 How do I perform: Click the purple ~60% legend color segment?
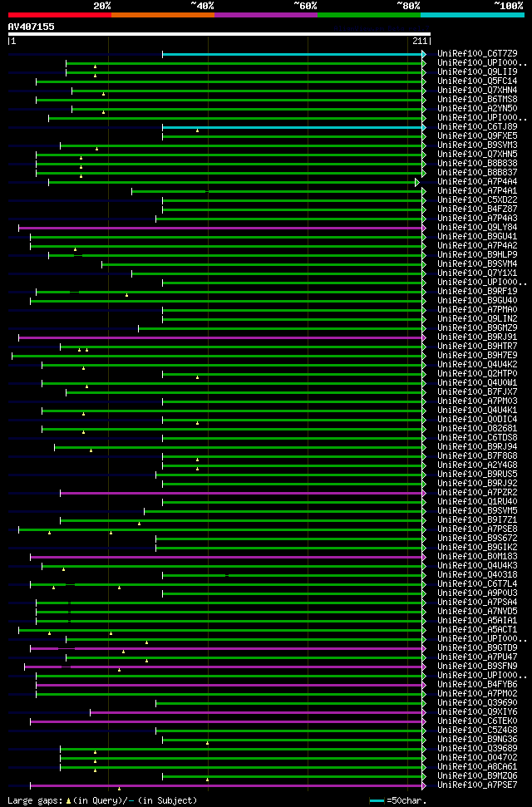pyautogui.click(x=266, y=15)
